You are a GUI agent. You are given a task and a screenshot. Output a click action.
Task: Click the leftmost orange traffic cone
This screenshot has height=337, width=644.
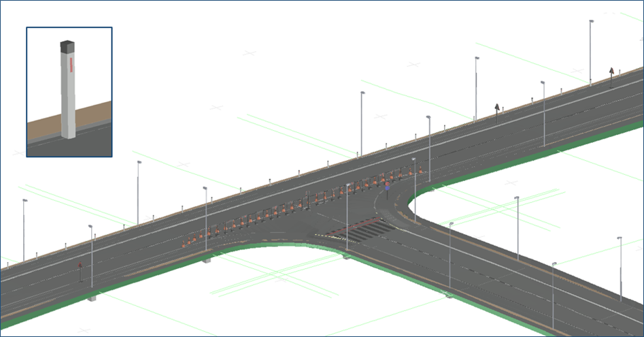184,243
